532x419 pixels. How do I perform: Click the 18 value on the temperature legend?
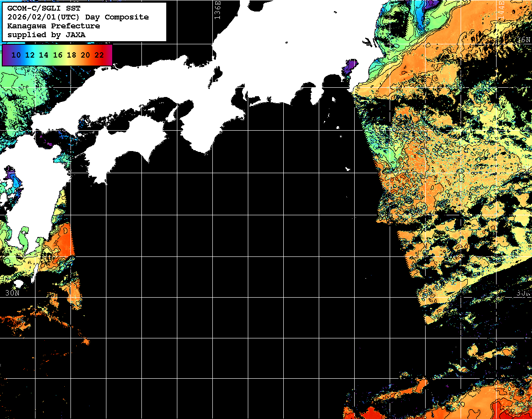[x=71, y=55]
